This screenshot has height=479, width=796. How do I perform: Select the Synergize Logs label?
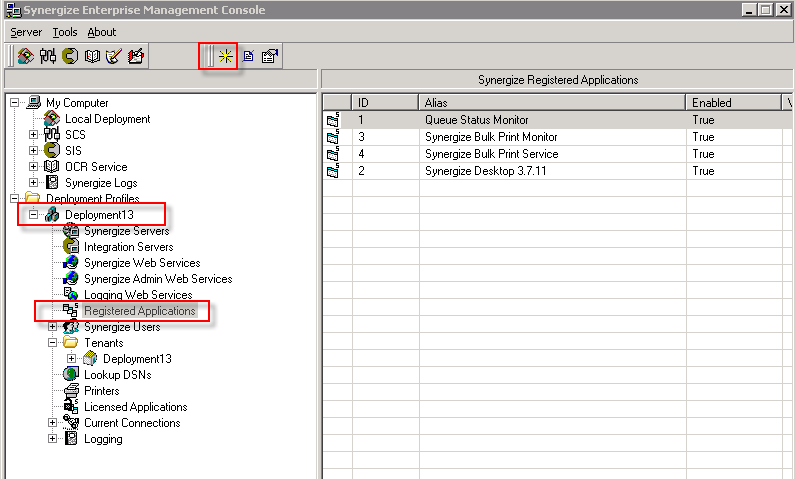pos(101,183)
